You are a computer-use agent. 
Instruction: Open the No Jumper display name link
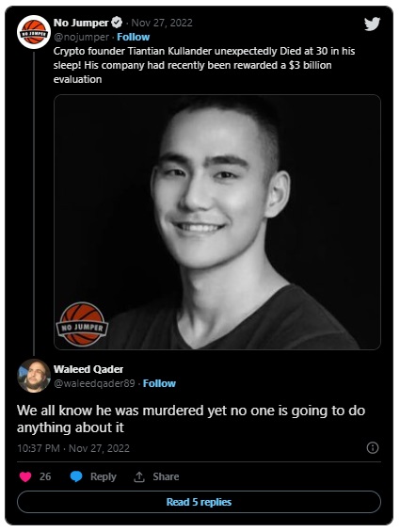coord(81,23)
